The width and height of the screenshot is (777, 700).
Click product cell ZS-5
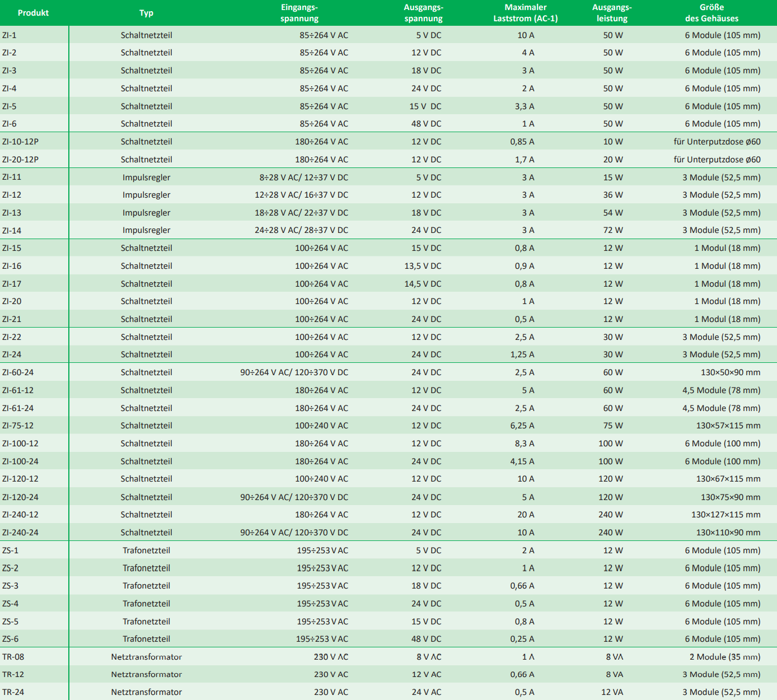point(10,622)
